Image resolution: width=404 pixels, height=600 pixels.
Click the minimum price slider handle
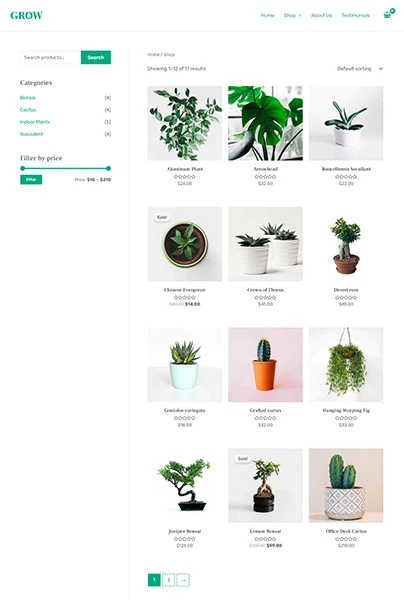pyautogui.click(x=23, y=168)
